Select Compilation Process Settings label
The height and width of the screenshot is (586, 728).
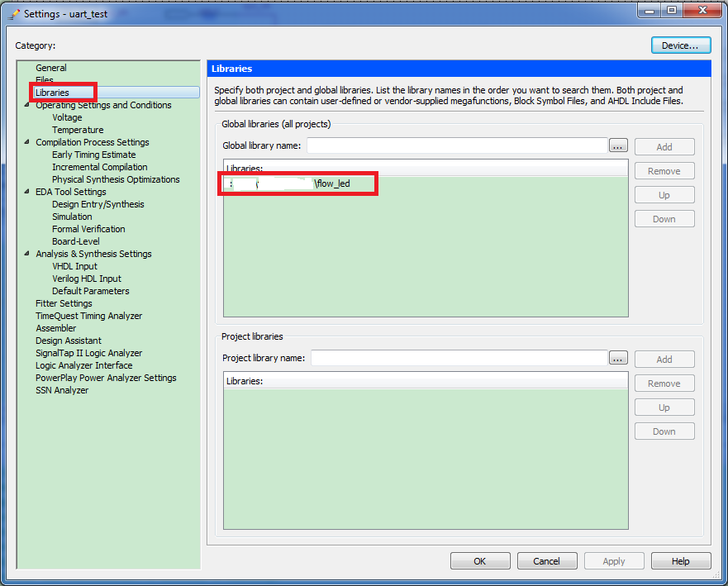tap(93, 142)
